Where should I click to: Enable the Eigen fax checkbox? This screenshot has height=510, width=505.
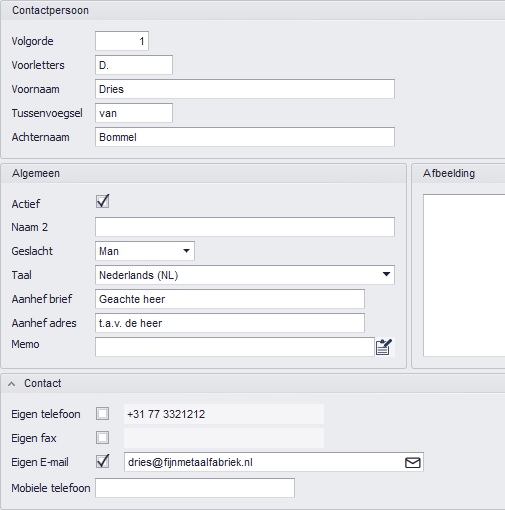[102, 438]
